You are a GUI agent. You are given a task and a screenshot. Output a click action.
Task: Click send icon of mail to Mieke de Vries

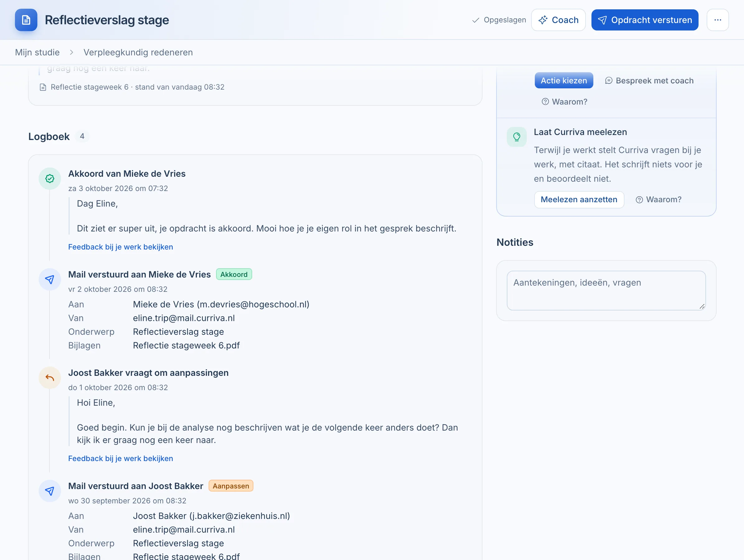(50, 279)
